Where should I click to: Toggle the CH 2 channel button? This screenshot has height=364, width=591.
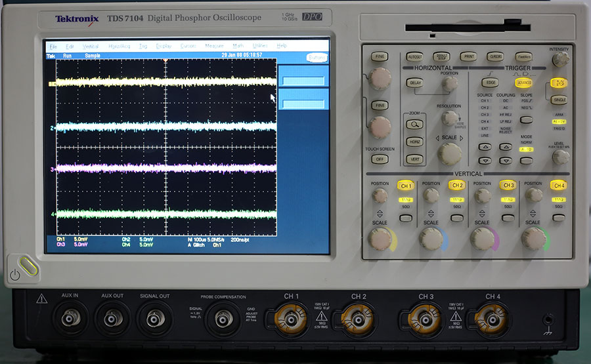[457, 185]
